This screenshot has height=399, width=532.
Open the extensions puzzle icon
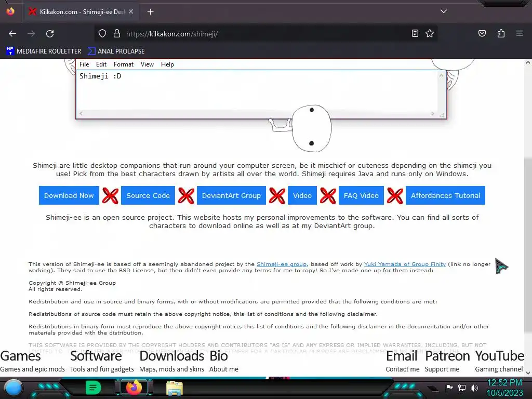[501, 33]
